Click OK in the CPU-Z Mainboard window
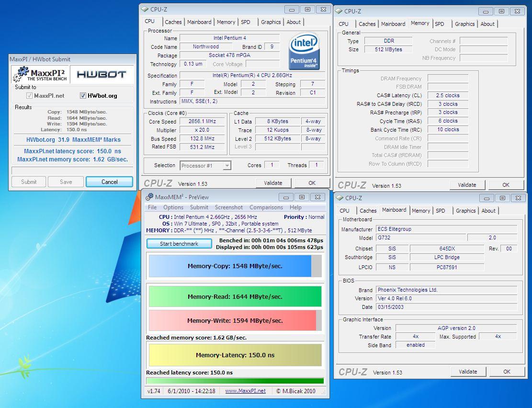 507,372
